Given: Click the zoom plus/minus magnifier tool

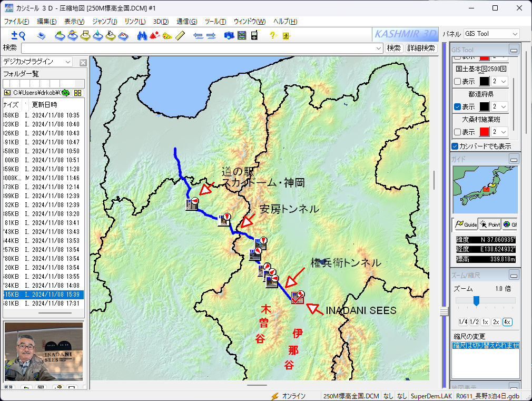Looking at the screenshot, I should click(x=18, y=35).
